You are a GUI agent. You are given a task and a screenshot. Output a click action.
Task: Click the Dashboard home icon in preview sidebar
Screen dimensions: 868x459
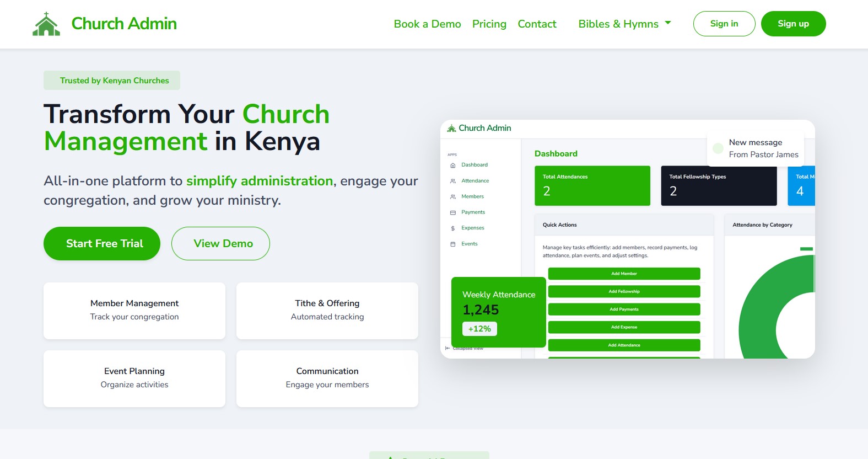453,165
